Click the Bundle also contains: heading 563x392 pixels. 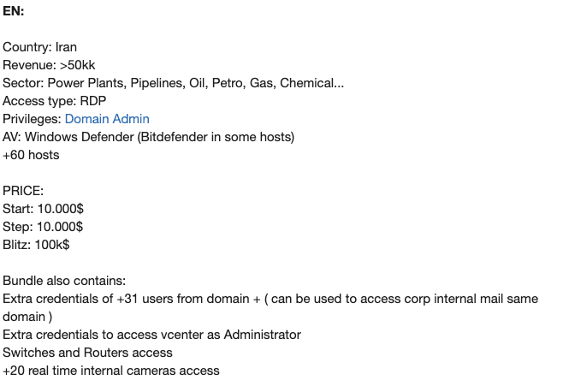[64, 281]
